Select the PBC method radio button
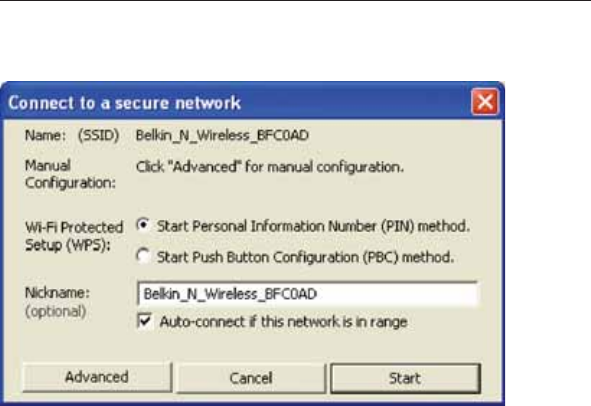 pyautogui.click(x=143, y=256)
